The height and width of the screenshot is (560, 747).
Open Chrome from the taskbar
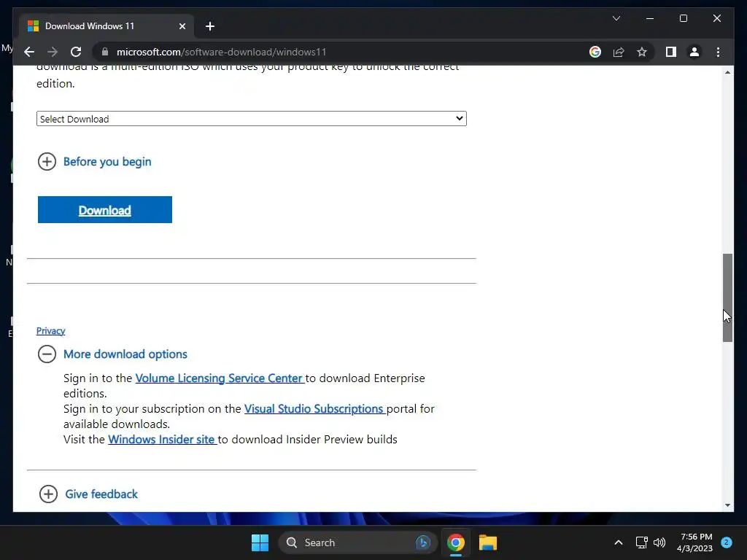pos(456,542)
